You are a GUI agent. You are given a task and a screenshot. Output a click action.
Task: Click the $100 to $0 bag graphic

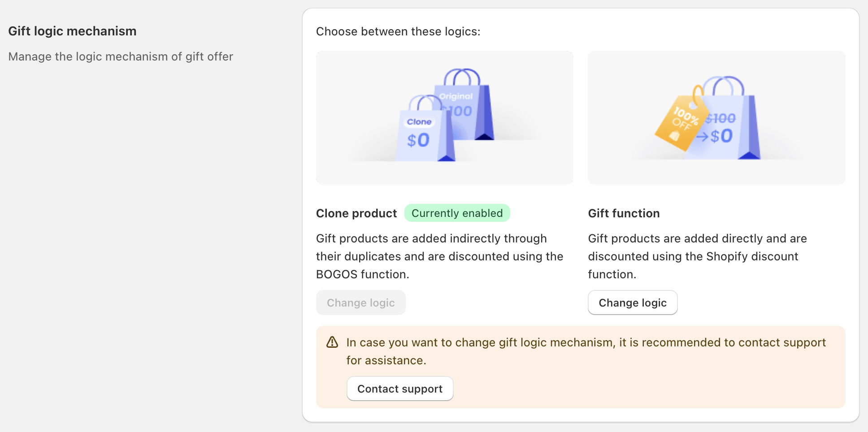728,118
